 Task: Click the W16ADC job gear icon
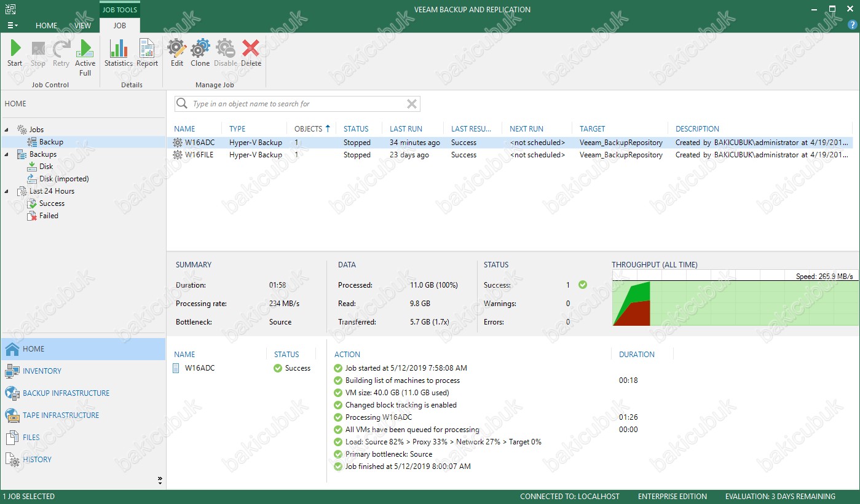click(x=178, y=143)
